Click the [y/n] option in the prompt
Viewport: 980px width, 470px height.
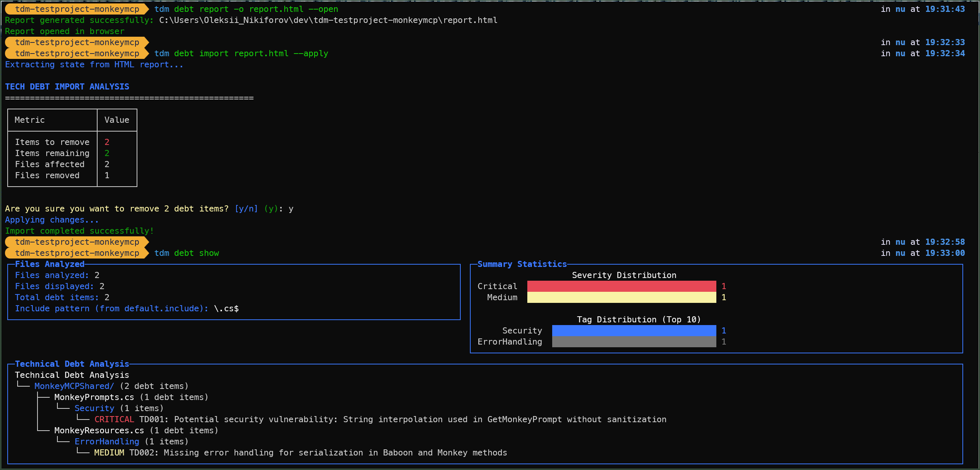tap(246, 209)
